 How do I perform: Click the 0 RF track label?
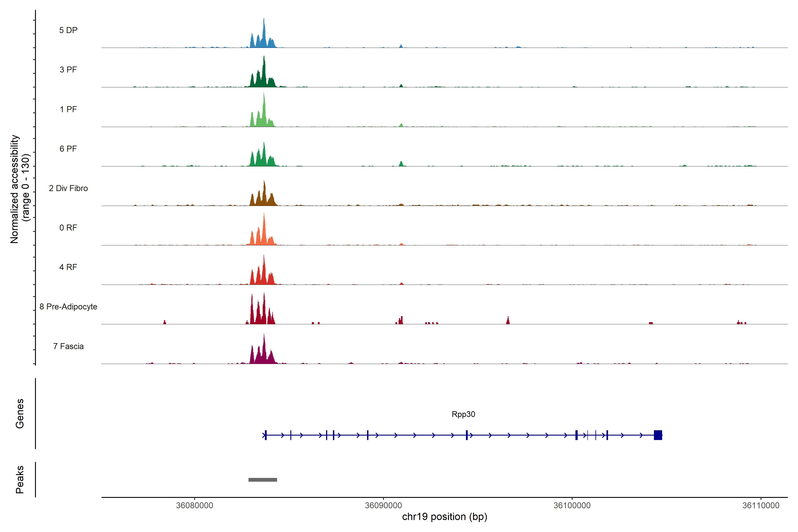[68, 228]
